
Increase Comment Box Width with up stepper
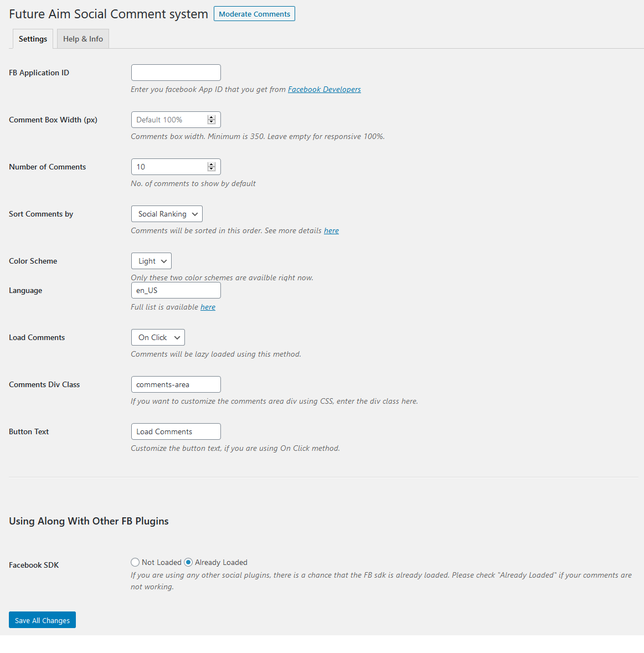pyautogui.click(x=212, y=117)
